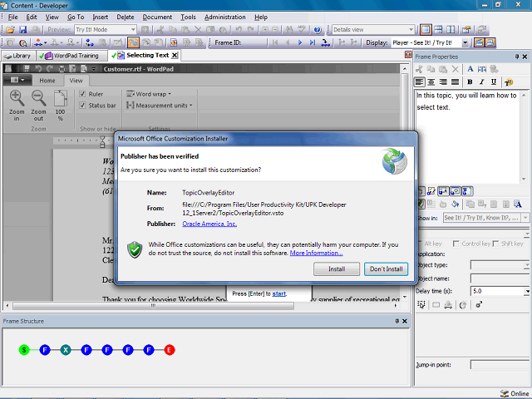Click the Italic I icon in Frame Properties

point(482,81)
